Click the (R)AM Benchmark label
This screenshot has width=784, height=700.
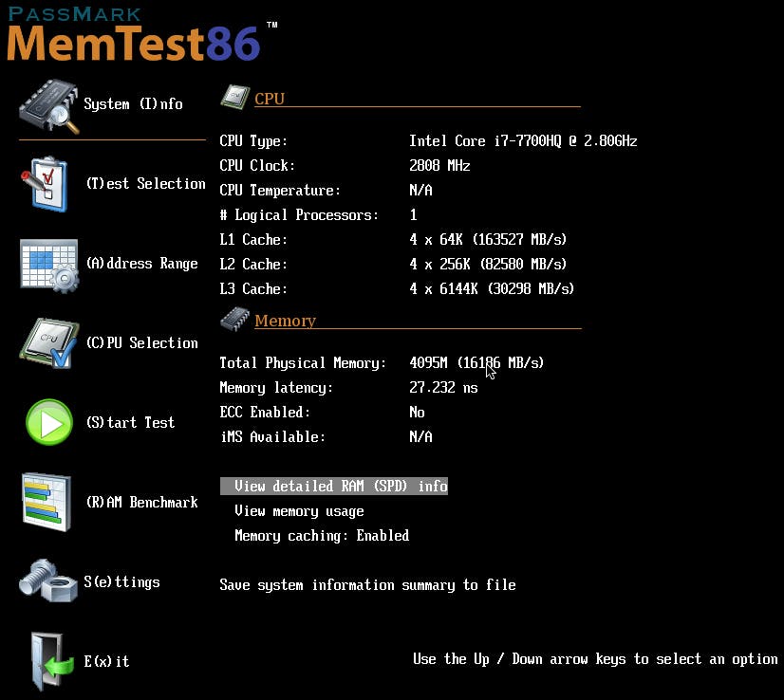coord(142,502)
